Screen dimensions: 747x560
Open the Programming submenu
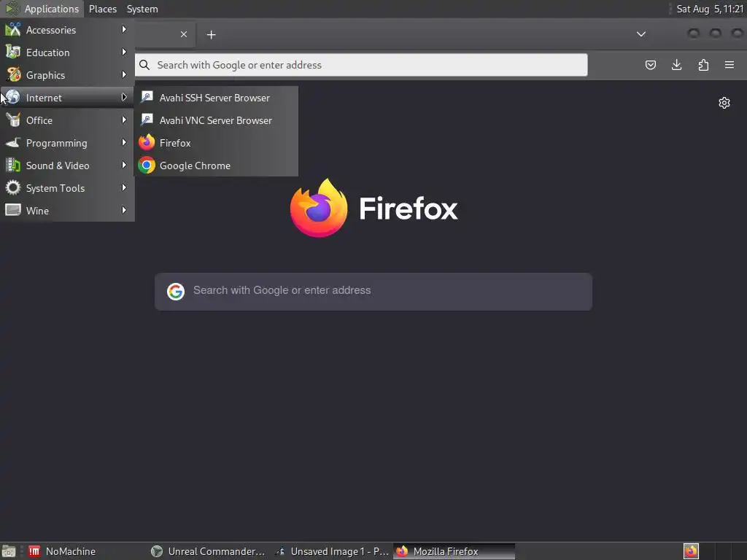coord(67,143)
